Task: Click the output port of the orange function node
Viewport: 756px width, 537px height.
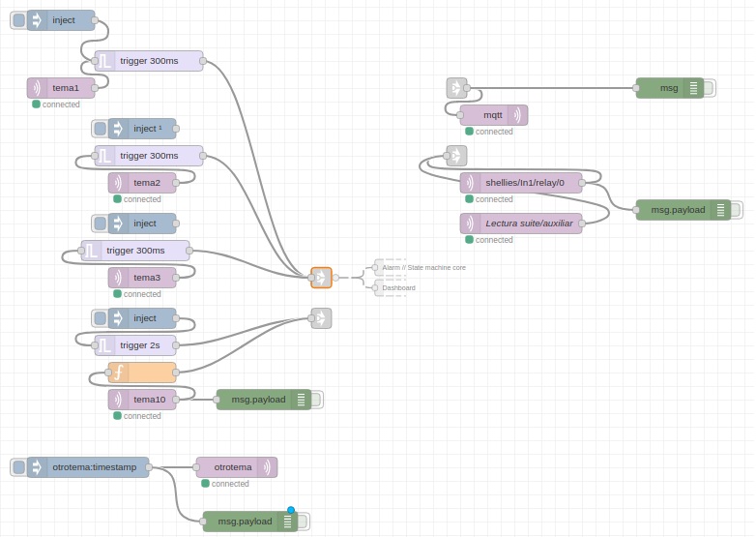Action: click(176, 373)
